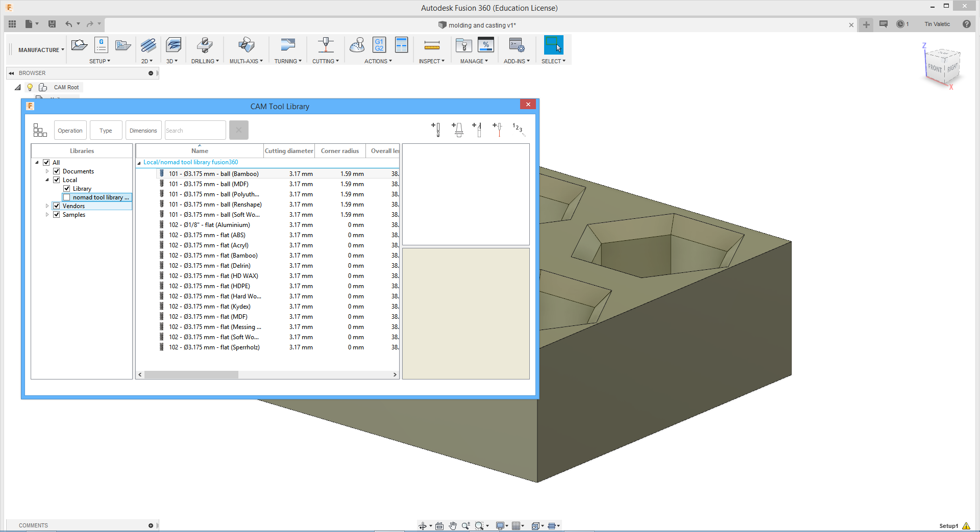Toggle CAM Root visibility lightbulb
This screenshot has height=532, width=980.
point(30,87)
